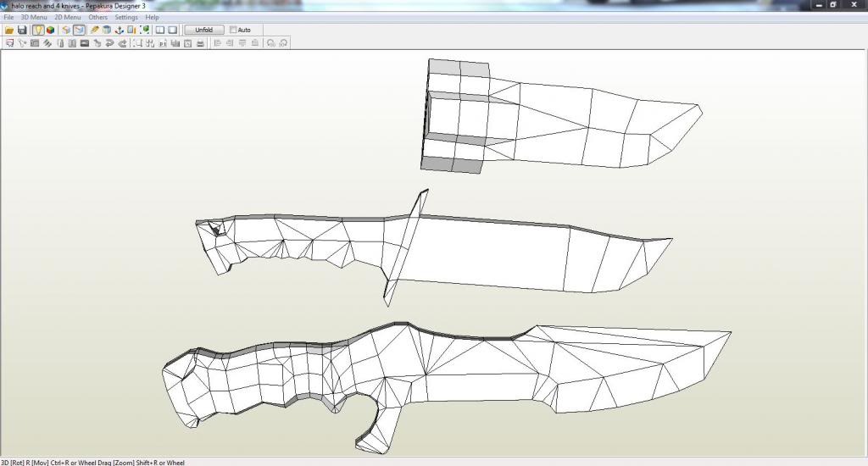Viewport: 868px width, 466px height.
Task: Click the save floppy disk icon
Action: [22, 30]
